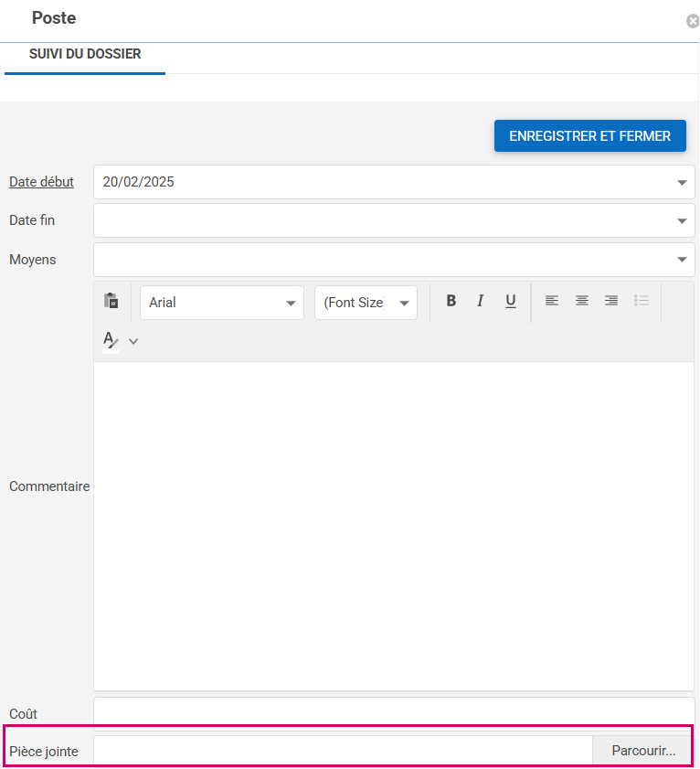This screenshot has width=700, height=769.
Task: Insert a bulleted list in comment
Action: coord(642,301)
